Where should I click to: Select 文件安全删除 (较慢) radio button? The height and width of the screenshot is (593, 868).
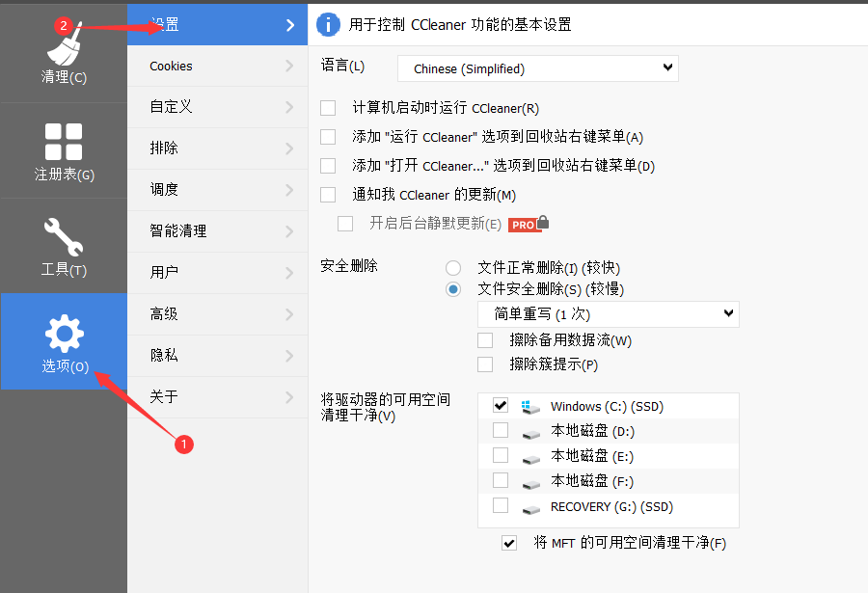tap(453, 289)
